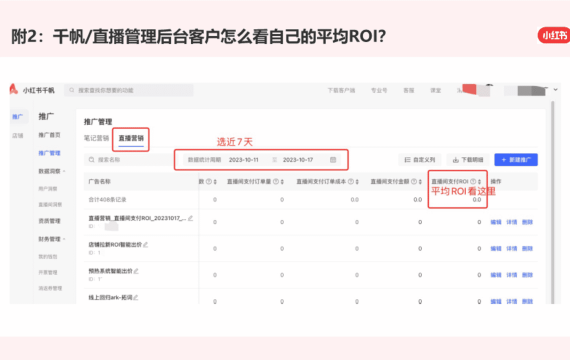Open 开票管理 in the sidebar
Screen dimensions: 570x360
(x=48, y=272)
